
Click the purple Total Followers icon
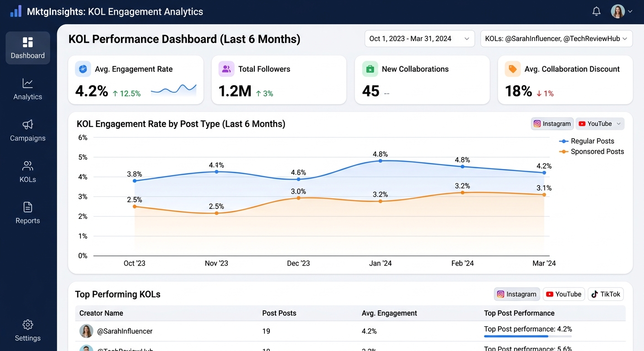(x=226, y=69)
